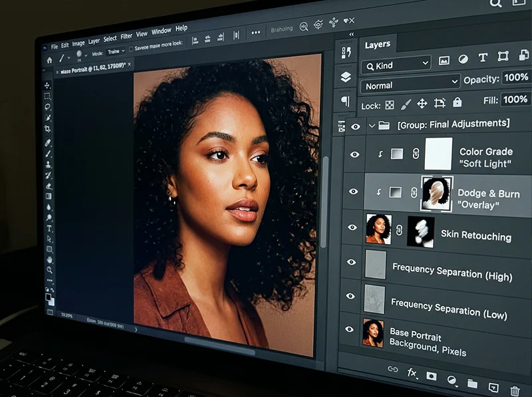Click the search magnifier at top right
This screenshot has height=397, width=532.
pos(495,3)
